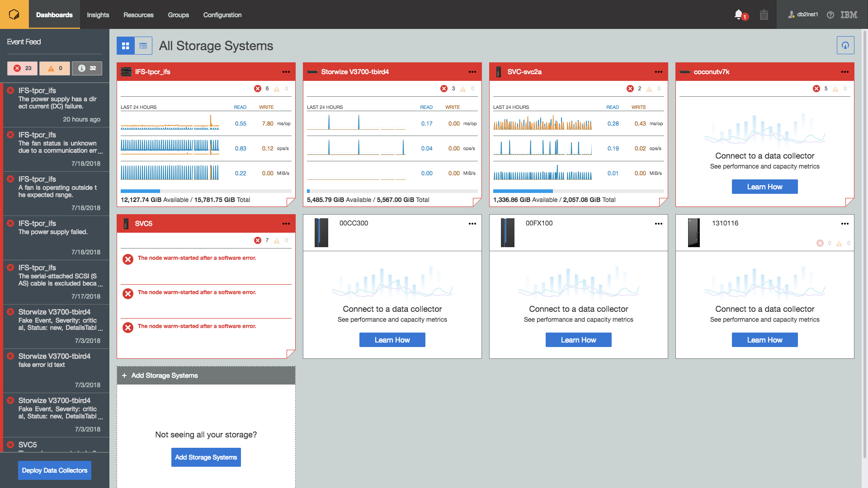Click Learn How on 1310116 card

coord(764,340)
